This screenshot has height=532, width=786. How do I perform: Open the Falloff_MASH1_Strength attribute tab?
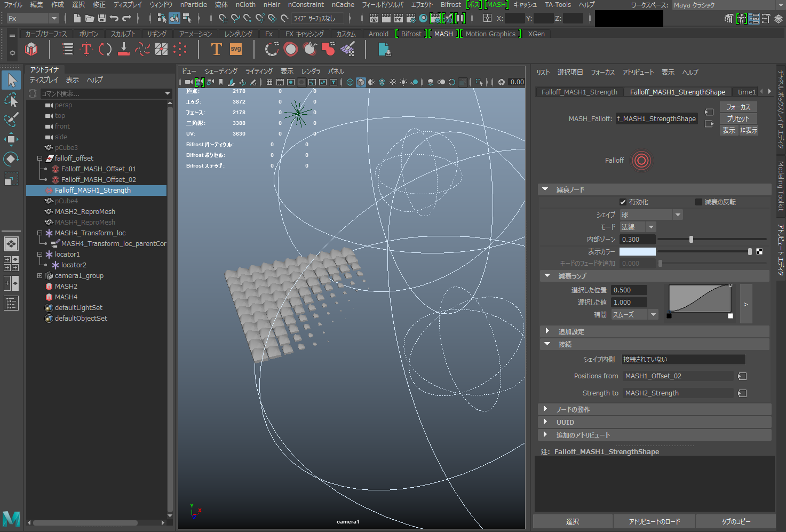tap(579, 92)
